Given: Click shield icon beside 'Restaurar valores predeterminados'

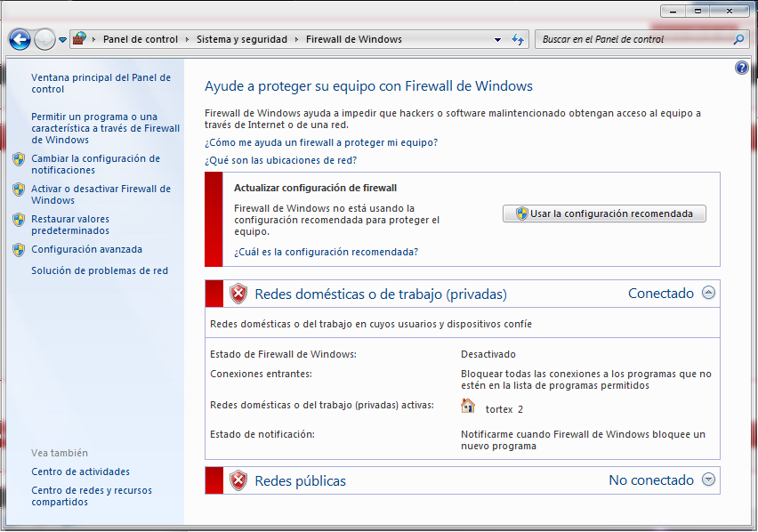Looking at the screenshot, I should [x=19, y=220].
